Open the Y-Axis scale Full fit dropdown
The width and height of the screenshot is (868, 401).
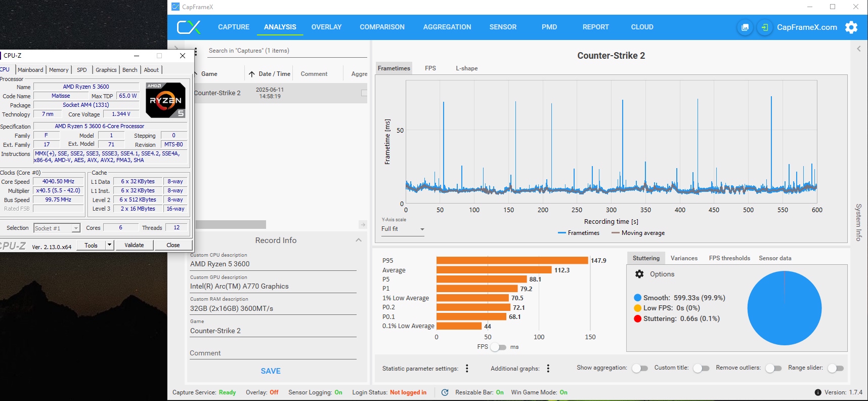tap(403, 229)
